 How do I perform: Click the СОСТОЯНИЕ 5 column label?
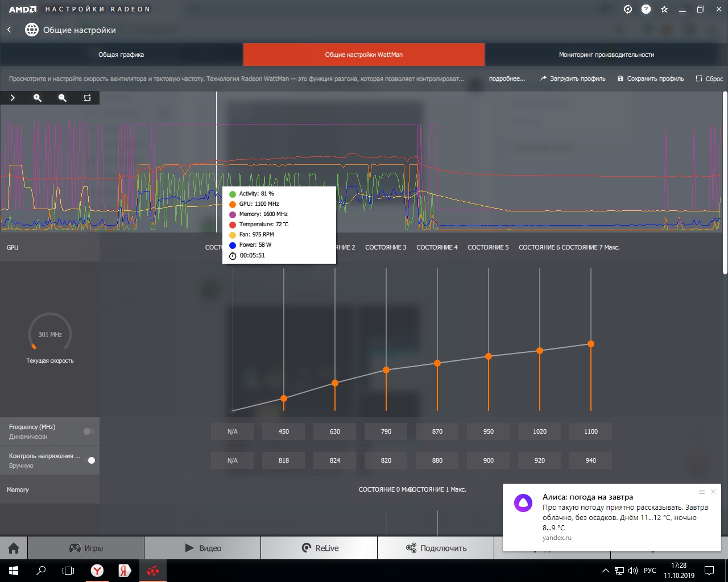488,247
